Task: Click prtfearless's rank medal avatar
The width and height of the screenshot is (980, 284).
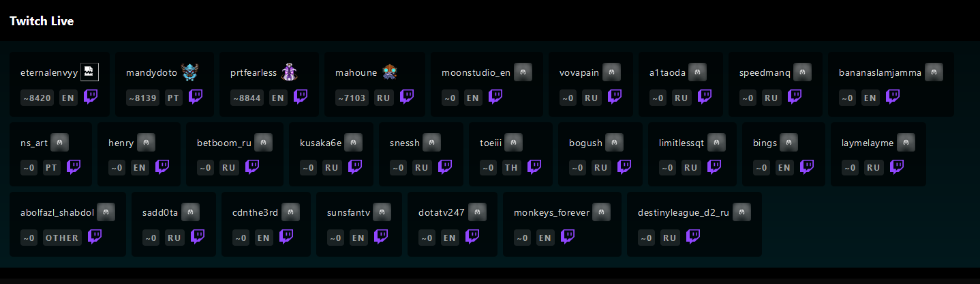Action: click(x=290, y=72)
